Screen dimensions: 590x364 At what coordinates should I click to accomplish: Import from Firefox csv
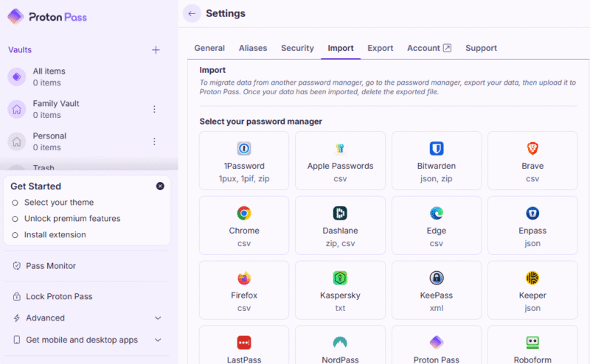tap(244, 290)
